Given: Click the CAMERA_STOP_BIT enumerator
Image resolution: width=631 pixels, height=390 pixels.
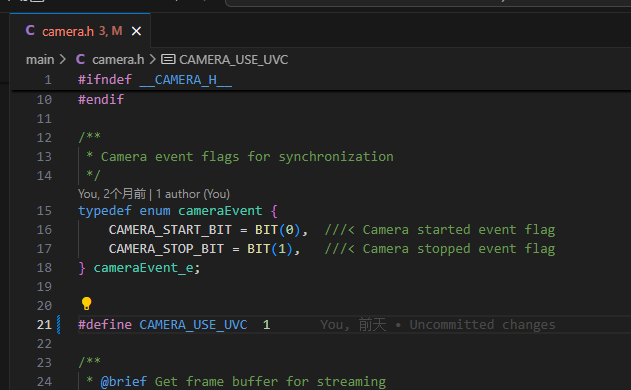Looking at the screenshot, I should [166, 249].
